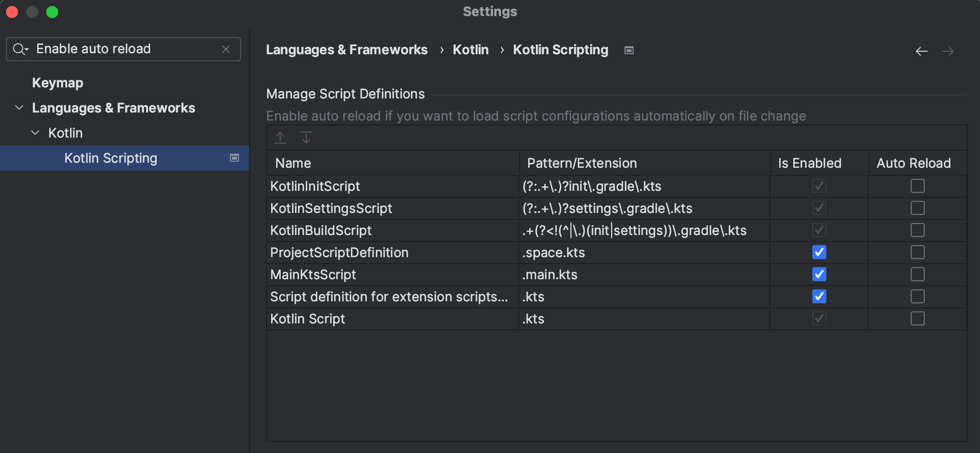Image resolution: width=980 pixels, height=453 pixels.
Task: Click the Is Enabled column header
Action: click(819, 163)
